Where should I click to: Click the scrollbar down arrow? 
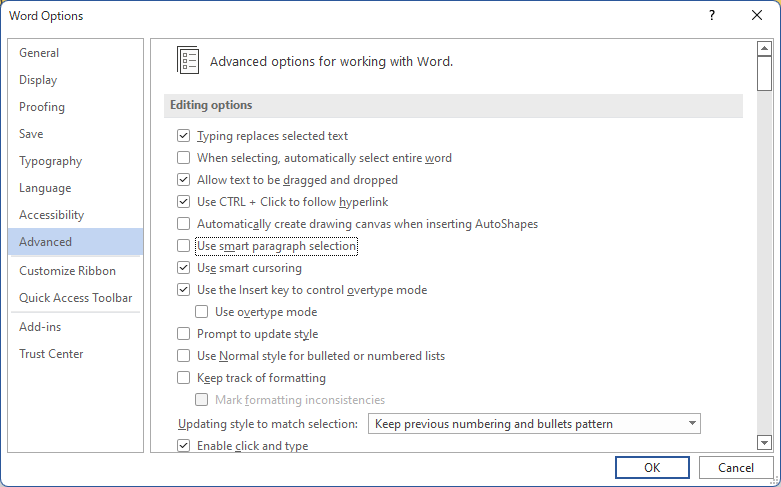(x=764, y=442)
